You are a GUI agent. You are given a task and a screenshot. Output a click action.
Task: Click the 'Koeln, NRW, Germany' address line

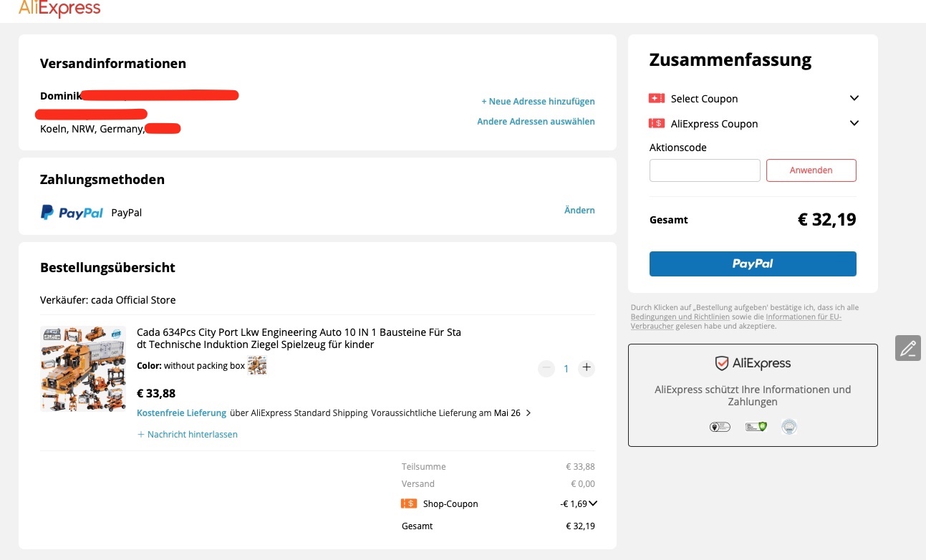pyautogui.click(x=92, y=130)
